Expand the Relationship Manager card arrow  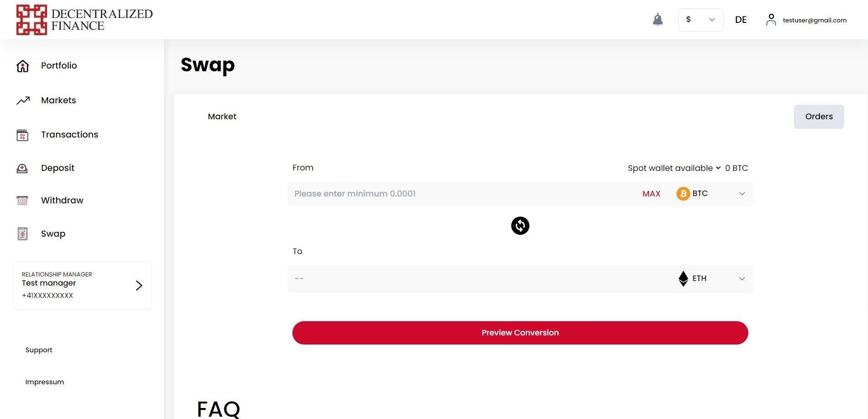[139, 286]
